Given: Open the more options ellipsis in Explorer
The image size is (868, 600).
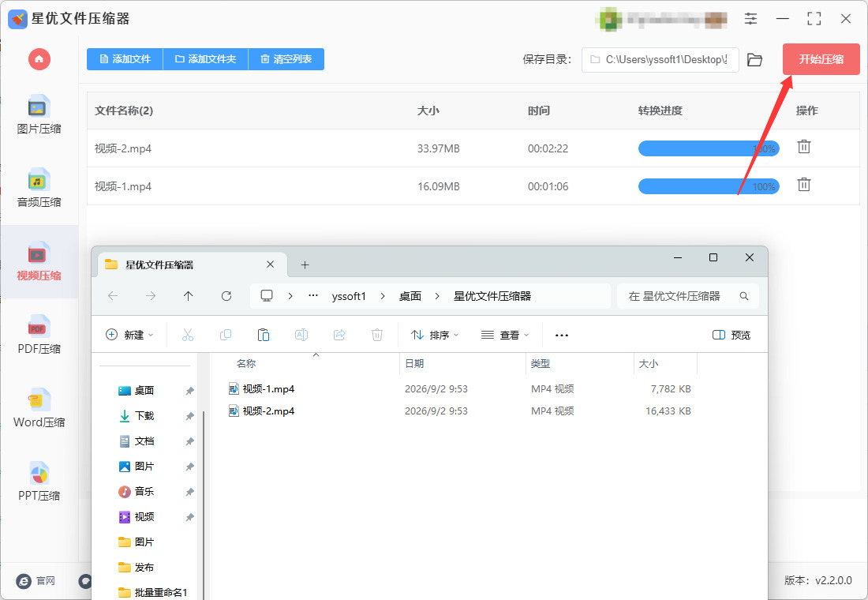Looking at the screenshot, I should (562, 336).
